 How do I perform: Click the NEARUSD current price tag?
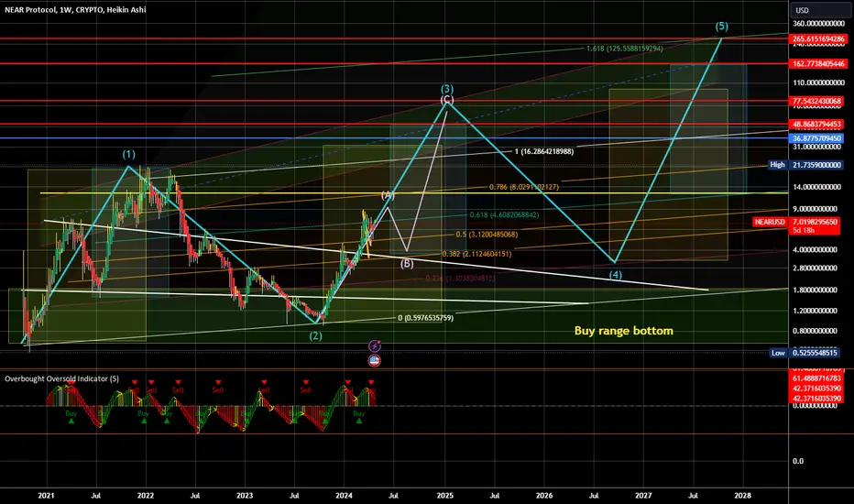point(770,222)
